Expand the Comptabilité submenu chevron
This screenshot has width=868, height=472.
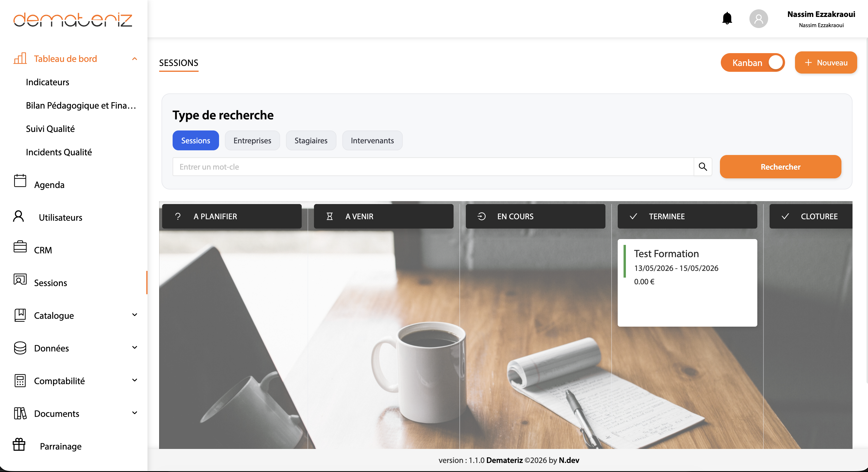click(x=134, y=380)
